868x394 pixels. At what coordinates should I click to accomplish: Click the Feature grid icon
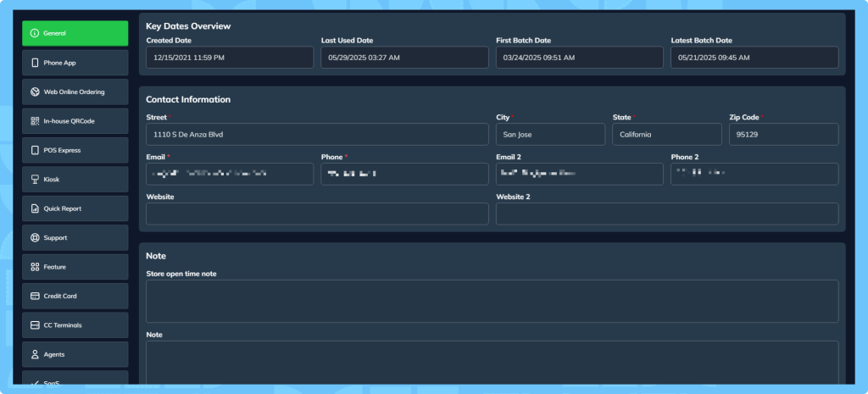(x=35, y=267)
